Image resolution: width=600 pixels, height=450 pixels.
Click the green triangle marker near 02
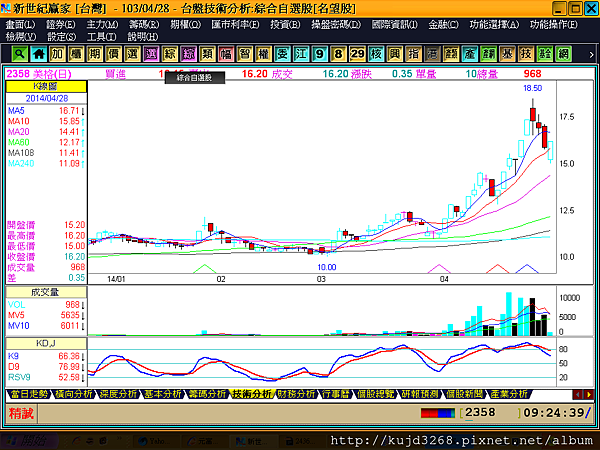click(x=205, y=269)
